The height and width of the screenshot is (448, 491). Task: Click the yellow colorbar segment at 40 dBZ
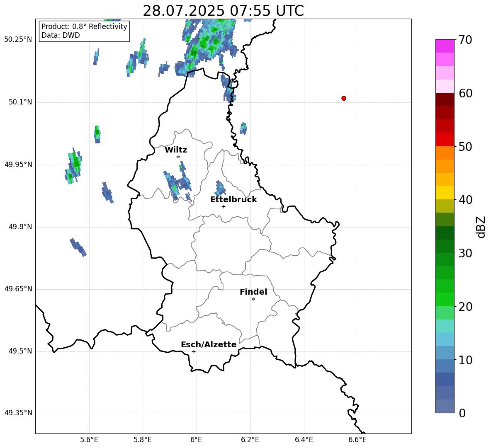click(x=445, y=193)
